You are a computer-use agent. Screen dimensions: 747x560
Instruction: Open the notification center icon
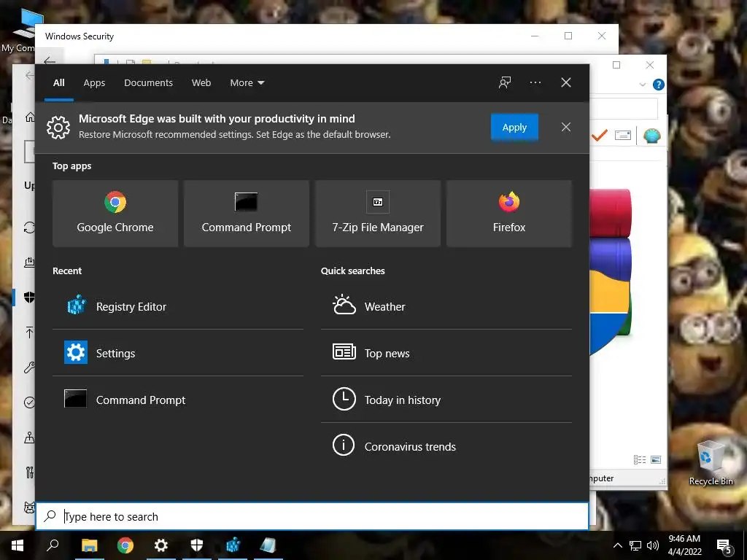tap(724, 546)
